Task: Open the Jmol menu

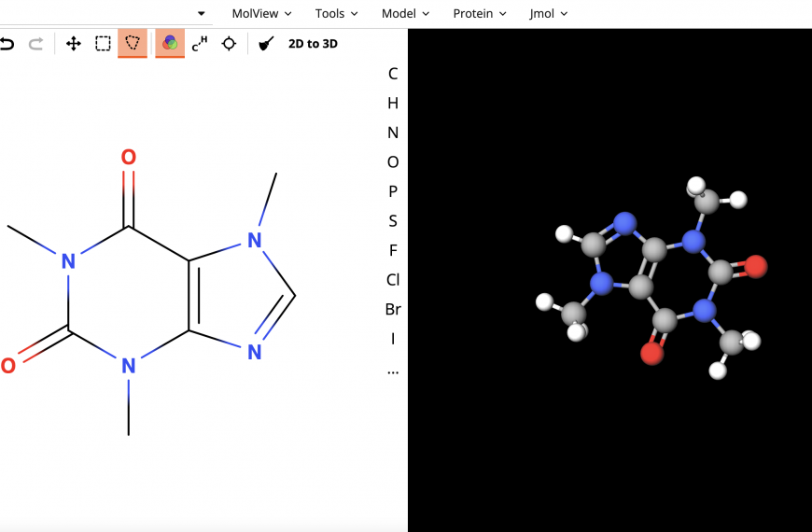Action: click(x=548, y=13)
